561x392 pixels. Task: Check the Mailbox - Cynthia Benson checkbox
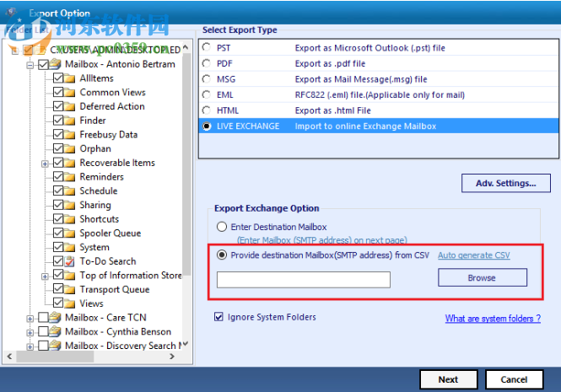(43, 331)
